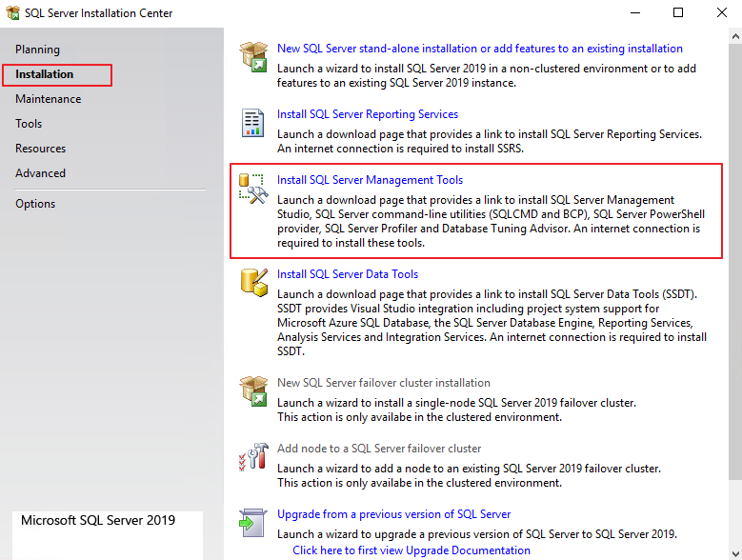Click the SQL Server Installation Center title icon
The image size is (742, 560).
(12, 12)
